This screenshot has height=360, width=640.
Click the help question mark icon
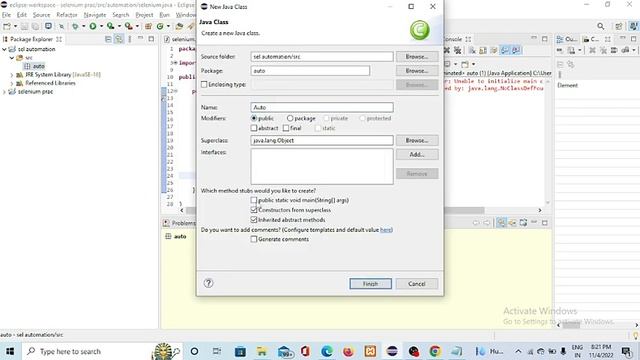point(208,283)
